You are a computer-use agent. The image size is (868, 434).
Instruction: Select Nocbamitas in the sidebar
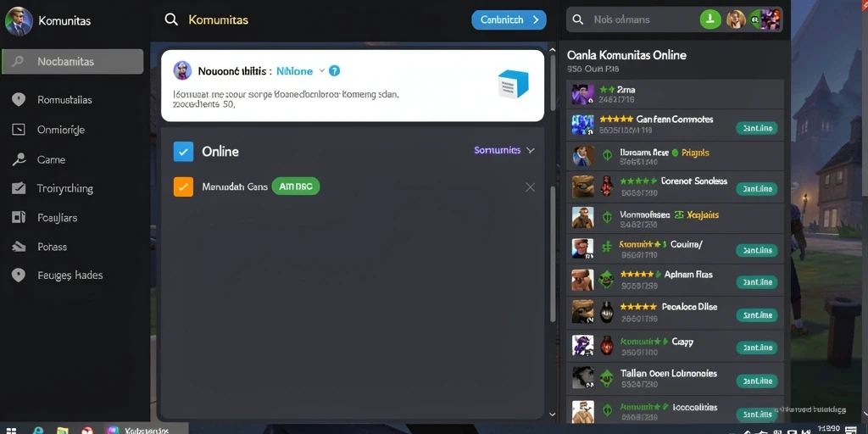click(x=73, y=61)
